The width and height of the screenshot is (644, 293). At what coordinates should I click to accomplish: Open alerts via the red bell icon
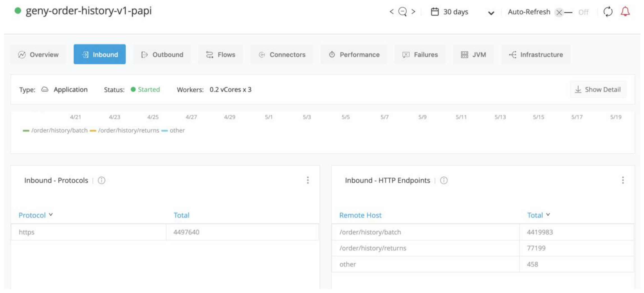click(x=625, y=12)
